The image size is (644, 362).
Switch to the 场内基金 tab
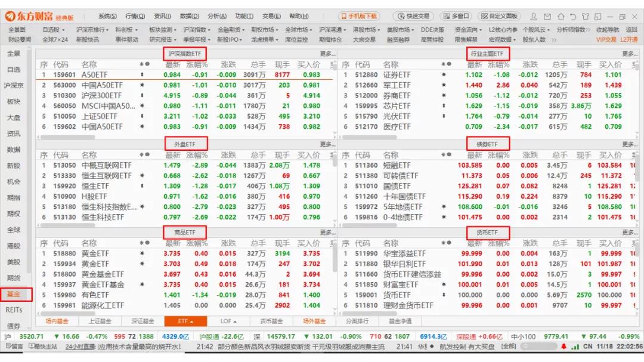[x=57, y=321]
